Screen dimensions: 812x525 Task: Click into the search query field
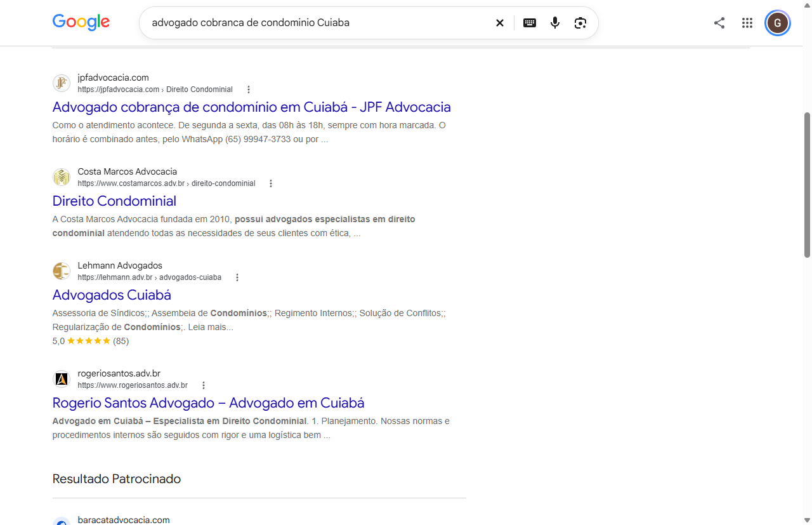(x=317, y=23)
